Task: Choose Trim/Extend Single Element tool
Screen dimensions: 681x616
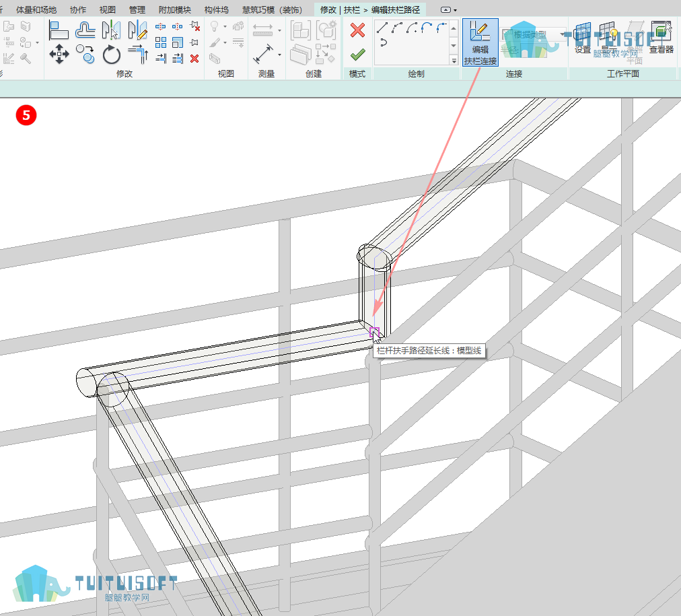Action: coord(161,58)
